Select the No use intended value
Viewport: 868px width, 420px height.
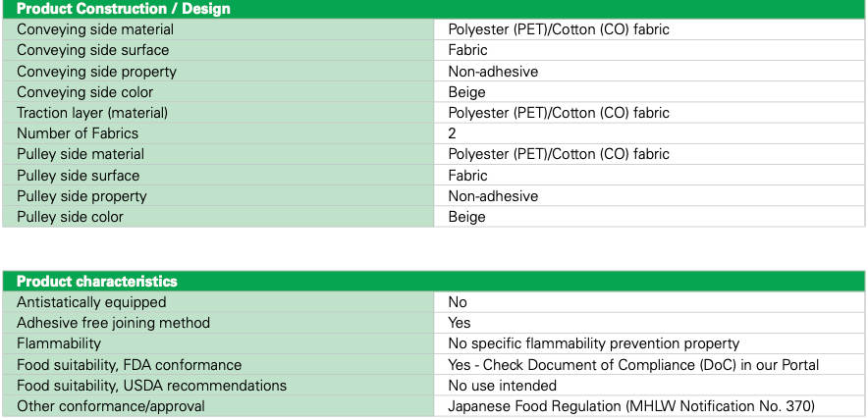(502, 386)
